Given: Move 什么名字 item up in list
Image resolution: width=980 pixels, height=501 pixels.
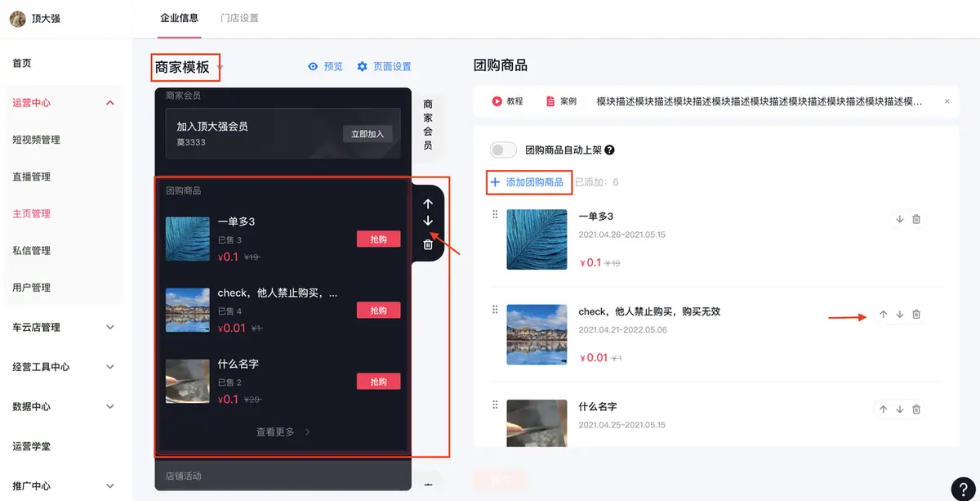Looking at the screenshot, I should 883,409.
